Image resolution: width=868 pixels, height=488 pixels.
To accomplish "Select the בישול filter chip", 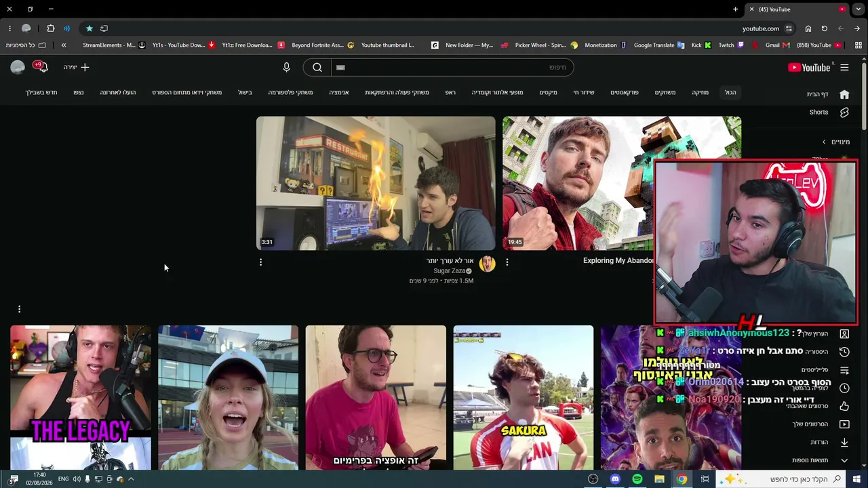I will click(245, 93).
